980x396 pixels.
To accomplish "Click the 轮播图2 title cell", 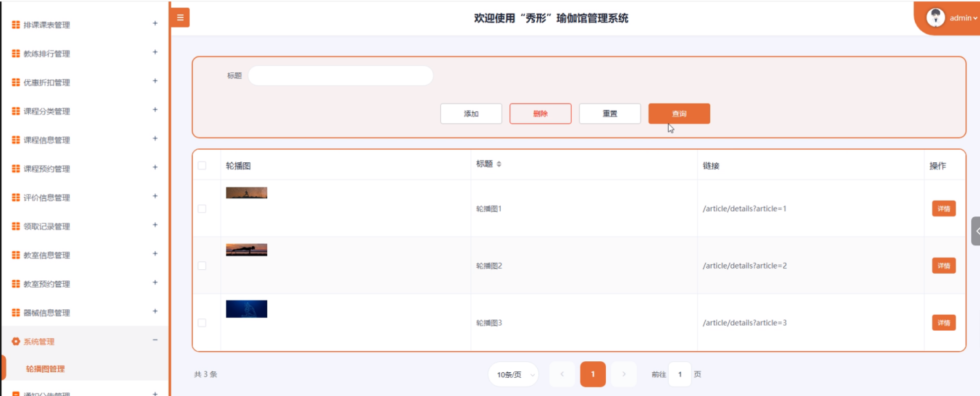I will pyautogui.click(x=489, y=266).
